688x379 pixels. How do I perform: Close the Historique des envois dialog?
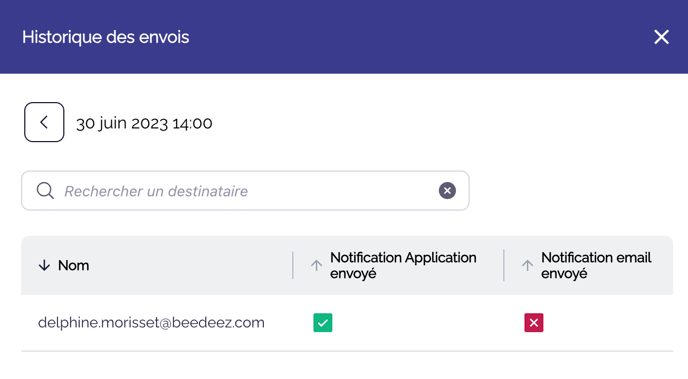[661, 37]
